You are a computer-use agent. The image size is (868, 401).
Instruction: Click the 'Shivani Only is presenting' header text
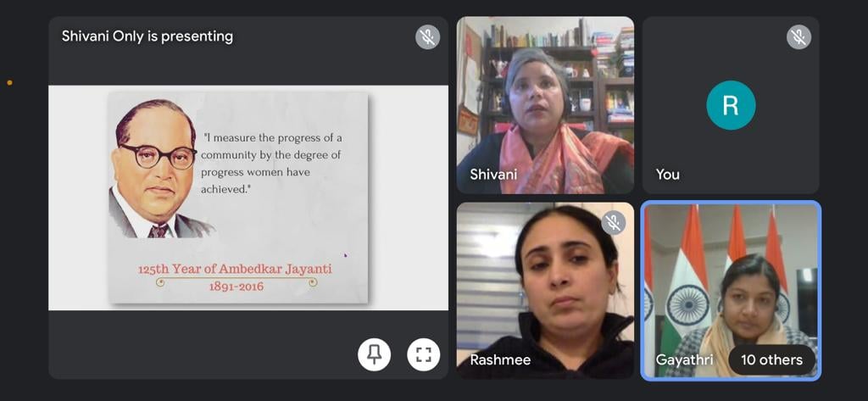(147, 36)
